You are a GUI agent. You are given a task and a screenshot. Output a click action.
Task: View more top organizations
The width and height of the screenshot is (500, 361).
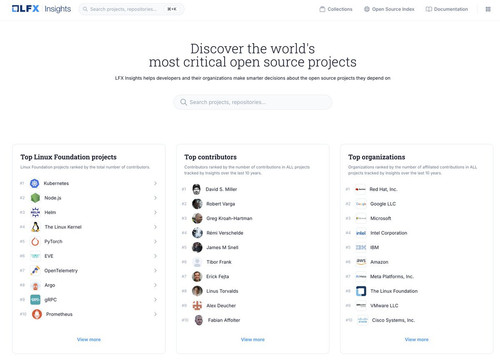click(417, 339)
